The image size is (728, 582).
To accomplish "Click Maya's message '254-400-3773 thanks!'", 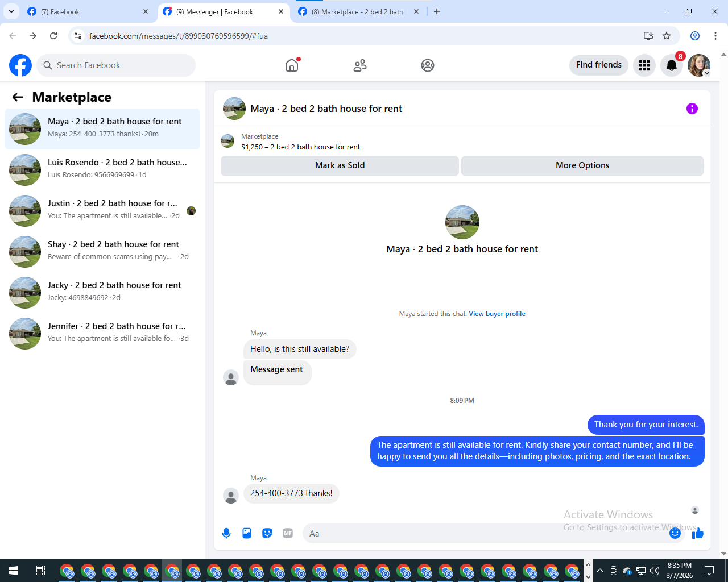I will 291,493.
